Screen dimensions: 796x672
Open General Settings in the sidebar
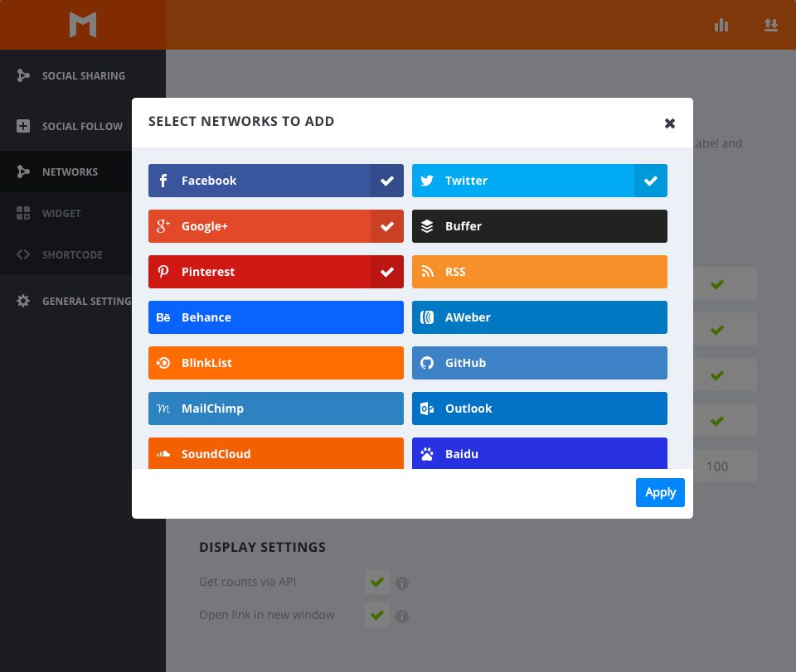click(x=86, y=301)
